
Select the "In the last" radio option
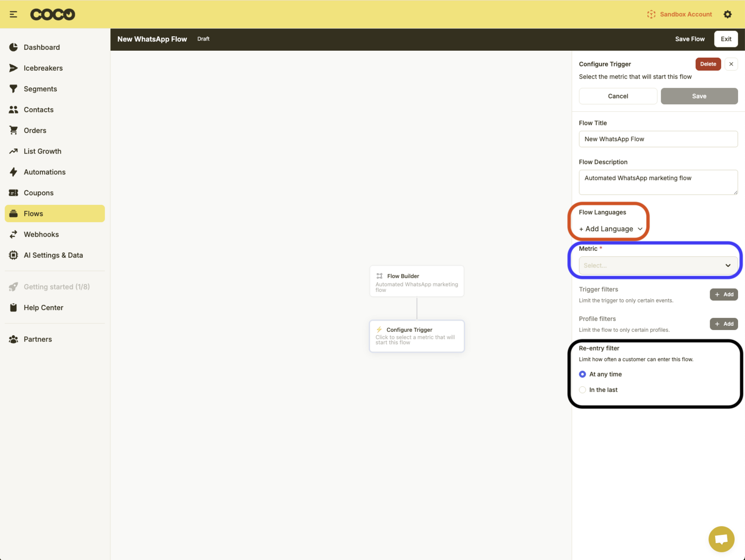tap(582, 390)
